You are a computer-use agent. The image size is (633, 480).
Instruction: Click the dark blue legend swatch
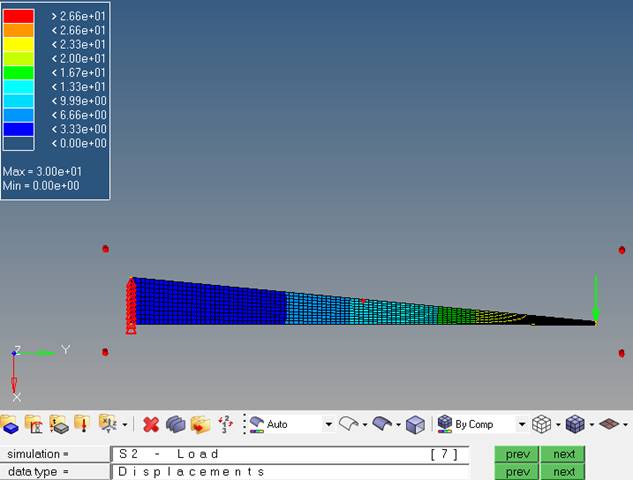point(19,129)
